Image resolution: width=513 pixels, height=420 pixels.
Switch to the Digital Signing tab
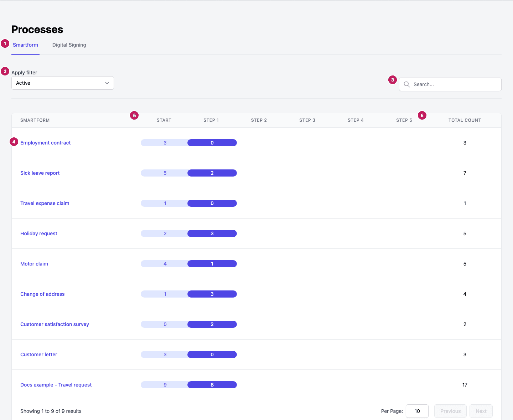(69, 45)
